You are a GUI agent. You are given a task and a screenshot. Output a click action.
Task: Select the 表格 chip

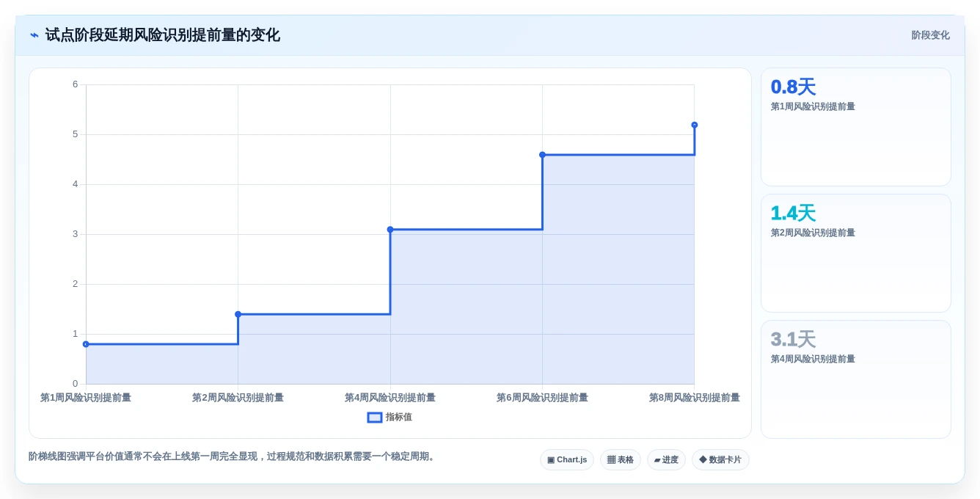coord(621,460)
